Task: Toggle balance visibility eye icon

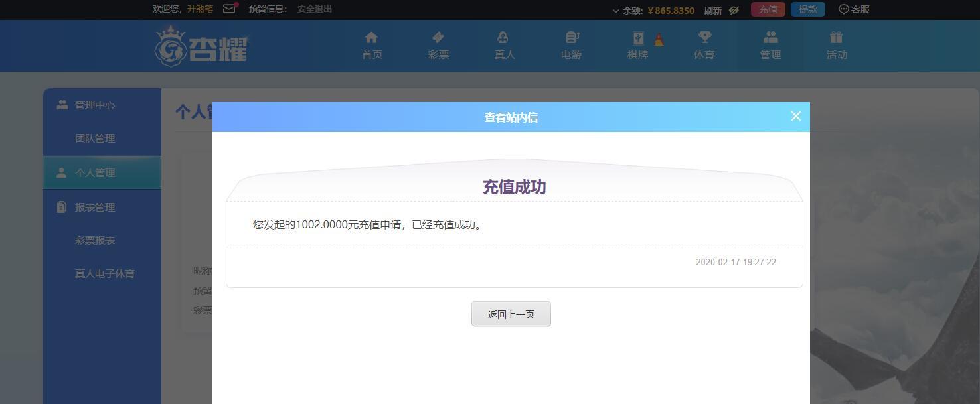Action: coord(734,10)
